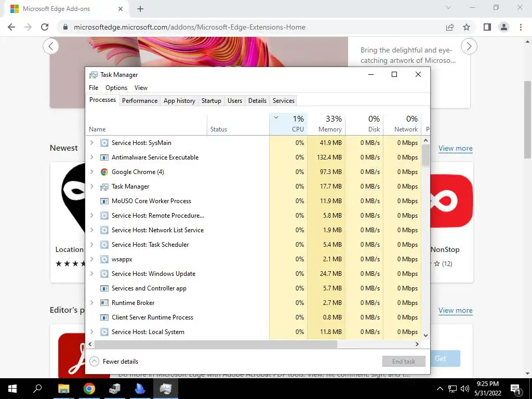Select the Service Host: Local System row
The width and height of the screenshot is (532, 399).
tap(254, 332)
